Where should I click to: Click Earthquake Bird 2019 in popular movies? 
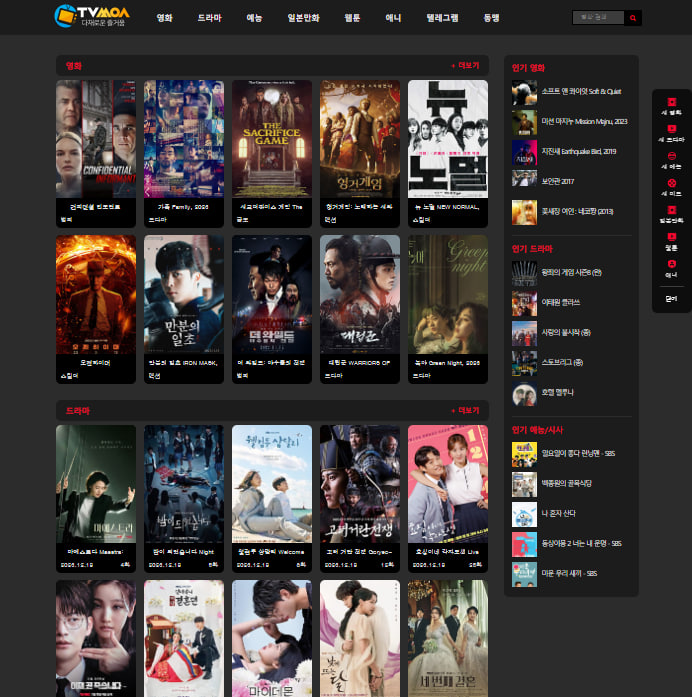click(x=578, y=151)
